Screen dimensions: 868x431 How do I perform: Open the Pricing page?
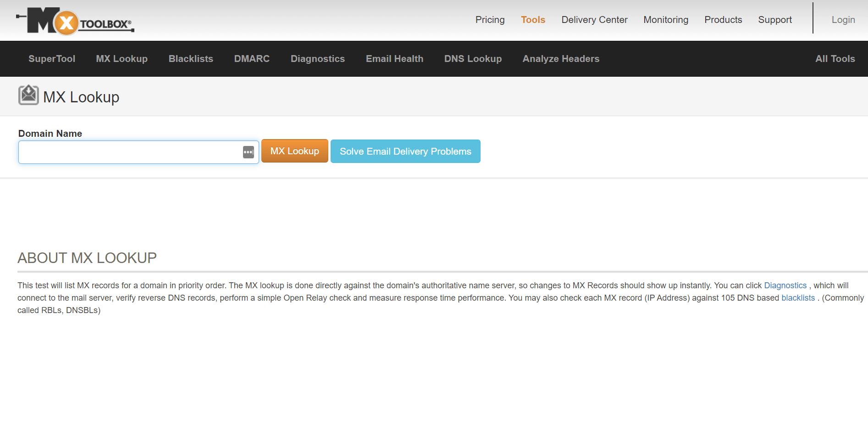[x=490, y=20]
